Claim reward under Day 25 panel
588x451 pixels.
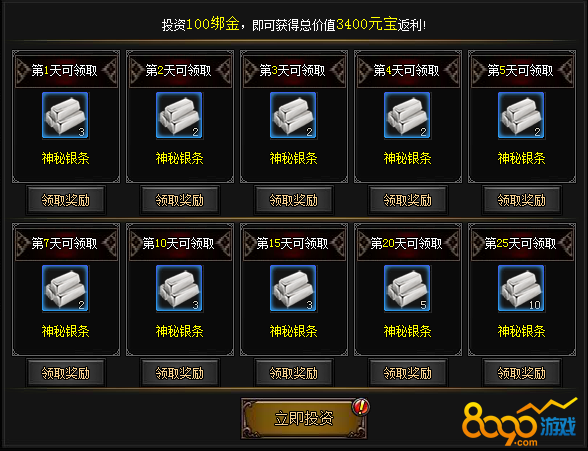522,373
